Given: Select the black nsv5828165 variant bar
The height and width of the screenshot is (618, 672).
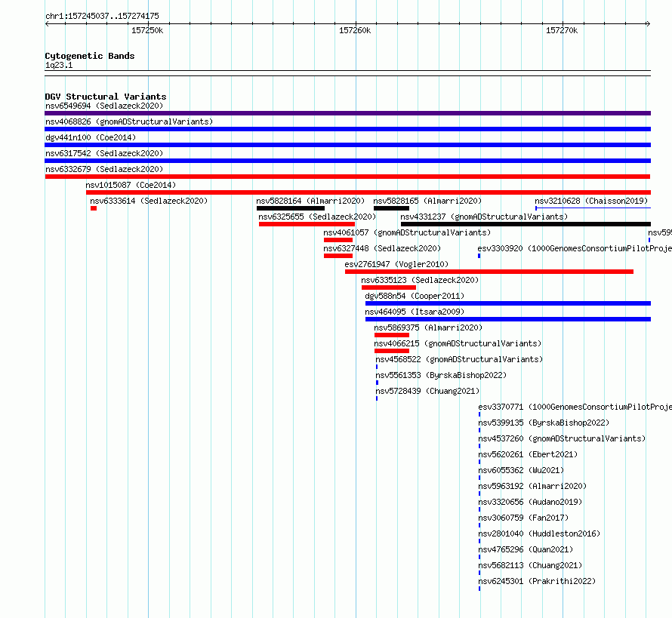Looking at the screenshot, I should pos(391,208).
